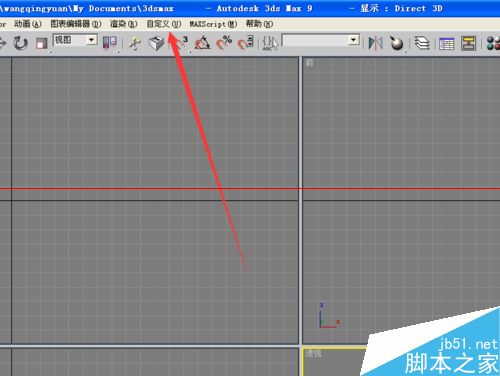Open the Curve Editor
500x376 pixels.
click(447, 43)
